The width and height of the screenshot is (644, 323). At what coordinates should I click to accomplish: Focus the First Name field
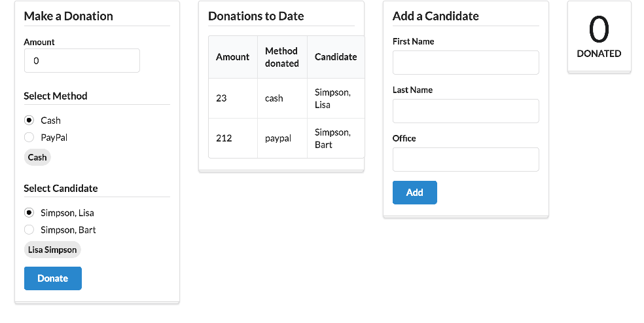click(465, 63)
